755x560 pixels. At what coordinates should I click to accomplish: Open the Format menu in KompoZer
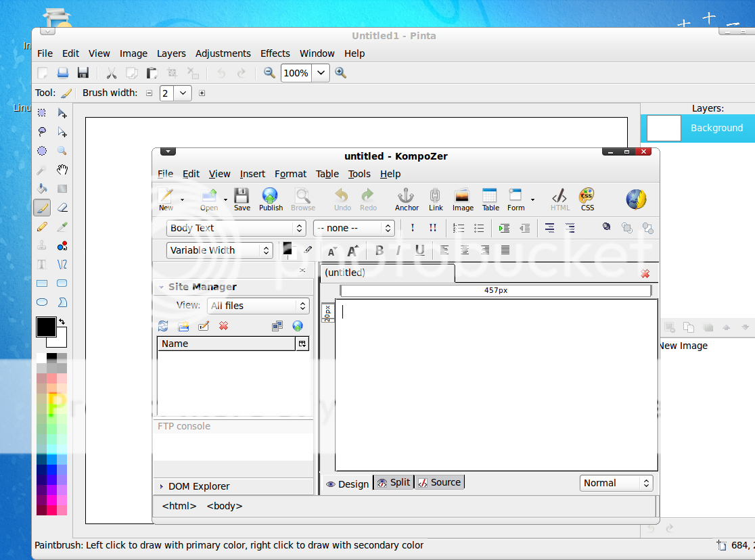click(x=290, y=174)
